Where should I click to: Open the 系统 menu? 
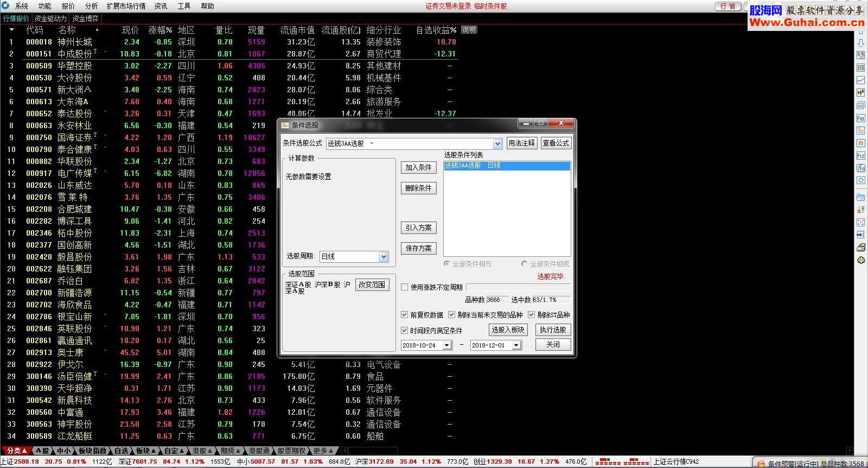point(22,6)
